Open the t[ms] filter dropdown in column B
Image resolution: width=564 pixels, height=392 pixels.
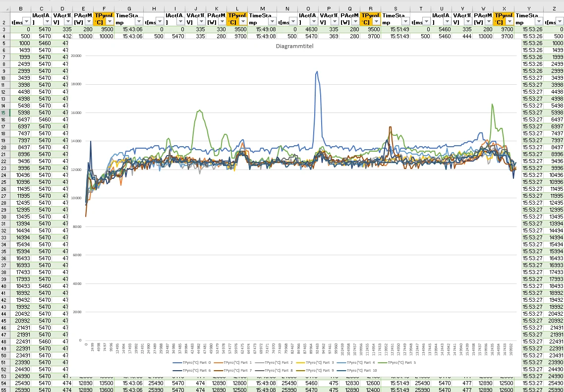[x=27, y=21]
